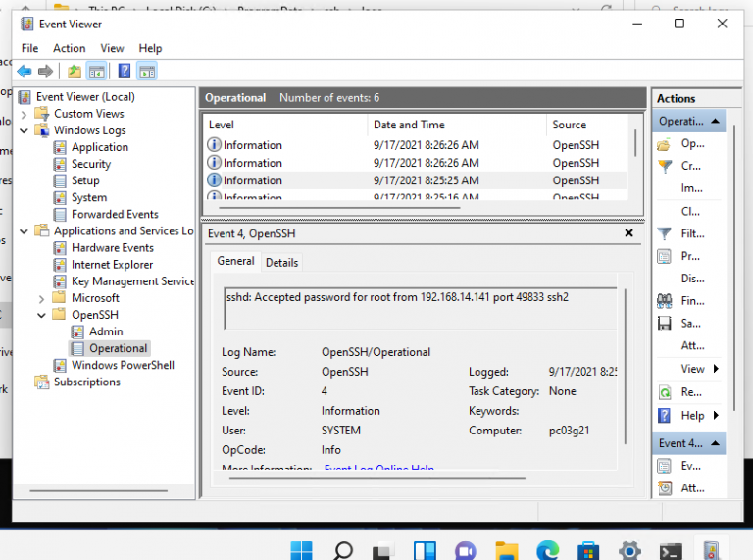753x560 pixels.
Task: Select the Security log in tree
Action: (x=91, y=164)
